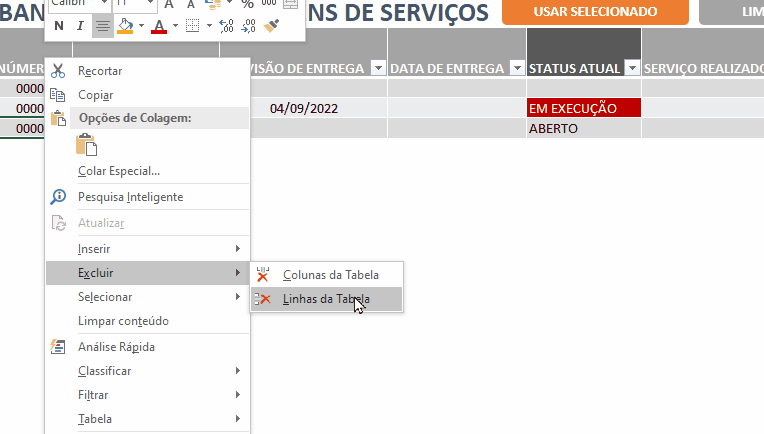
Task: Apply red font color icon
Action: [159, 26]
